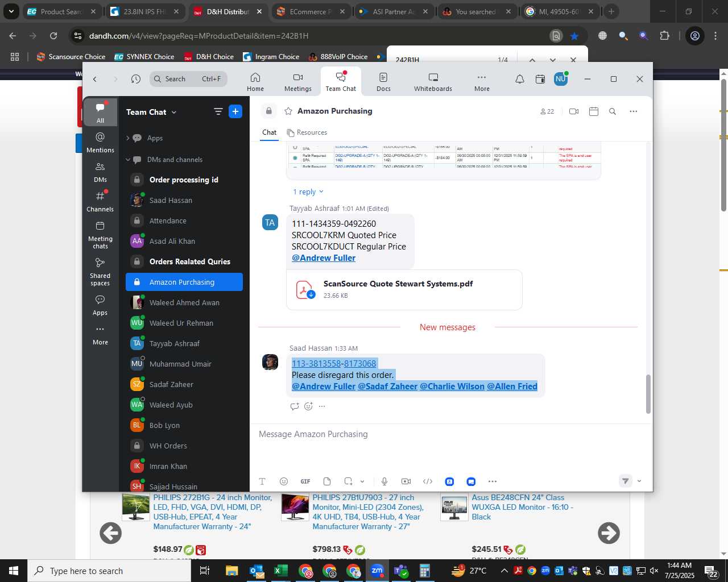This screenshot has height=582, width=728.
Task: Star the Amazon Purchasing channel
Action: [x=288, y=111]
